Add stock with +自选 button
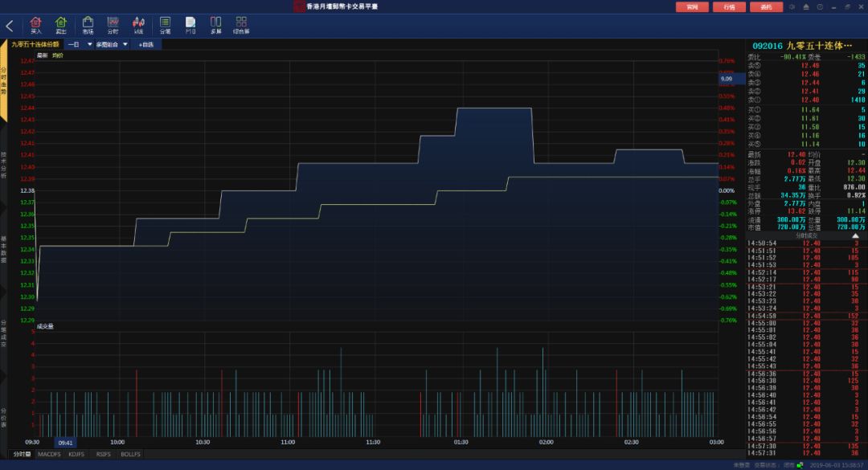This screenshot has width=868, height=470. [146, 44]
